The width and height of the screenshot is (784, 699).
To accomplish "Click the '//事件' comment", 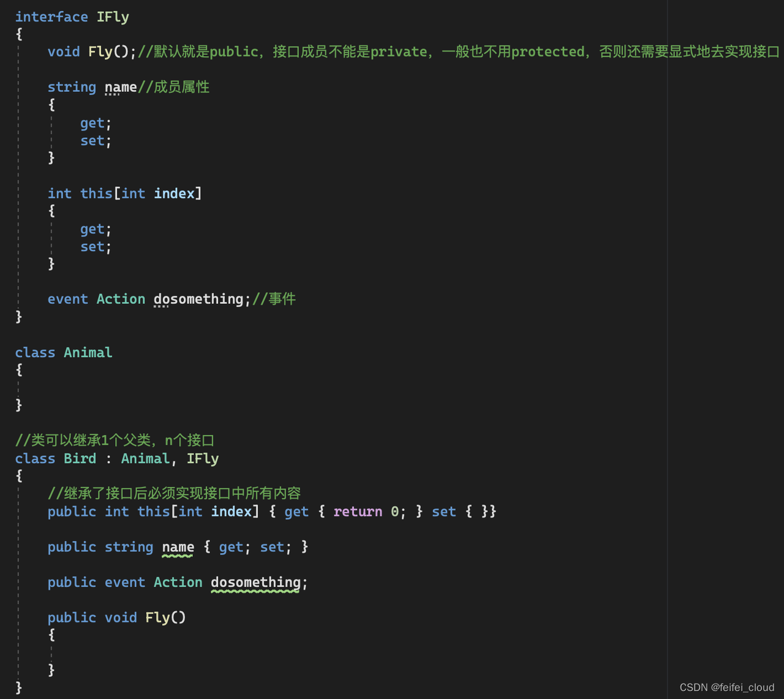I will 274,300.
